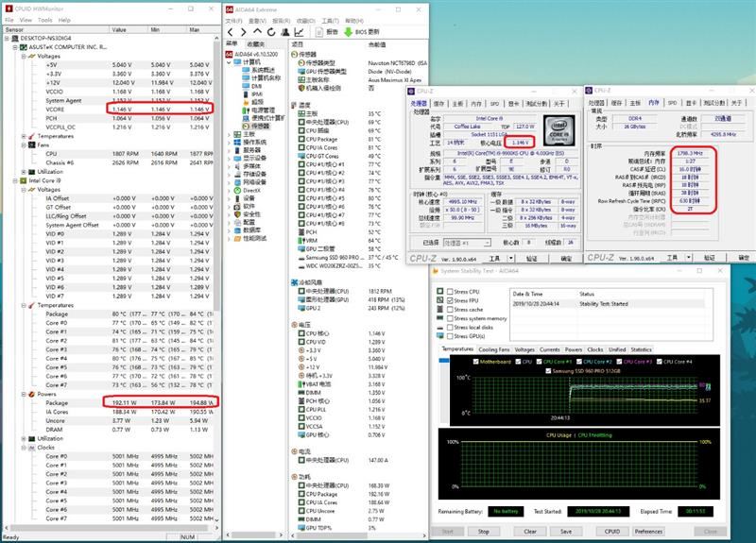The image size is (756, 543).
Task: Go forward using AIDA64 forward arrow
Action: (x=244, y=32)
